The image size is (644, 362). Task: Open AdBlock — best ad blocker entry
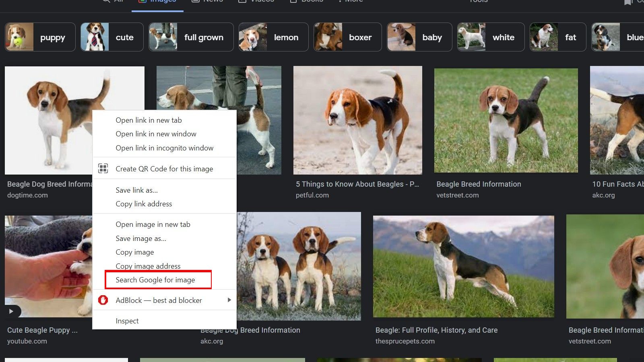164,300
